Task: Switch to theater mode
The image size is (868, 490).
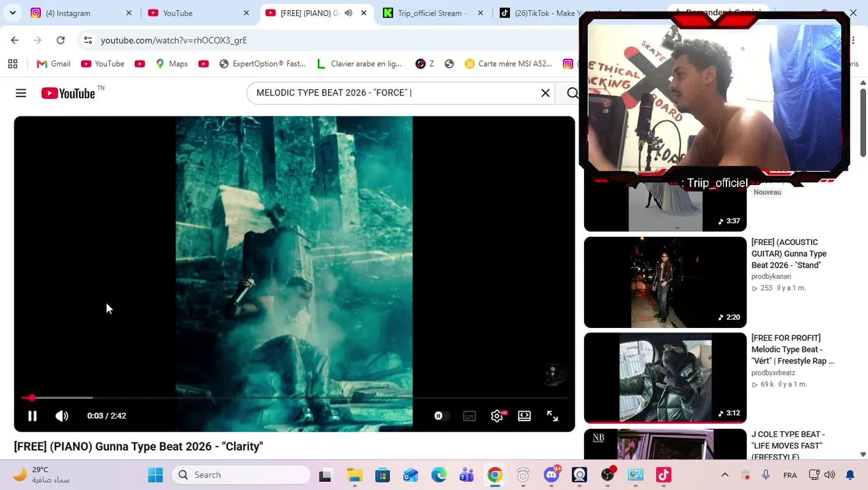Action: pyautogui.click(x=524, y=416)
